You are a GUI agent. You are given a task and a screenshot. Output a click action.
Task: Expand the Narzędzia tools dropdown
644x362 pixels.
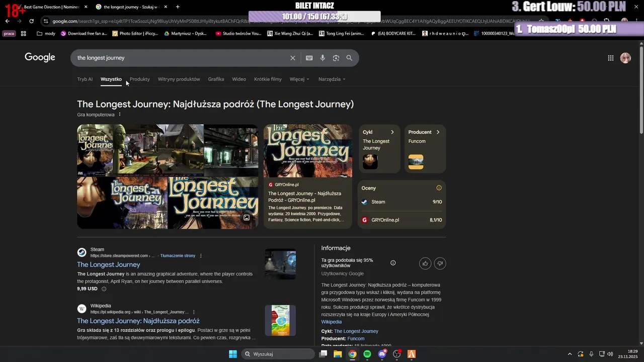(x=332, y=79)
